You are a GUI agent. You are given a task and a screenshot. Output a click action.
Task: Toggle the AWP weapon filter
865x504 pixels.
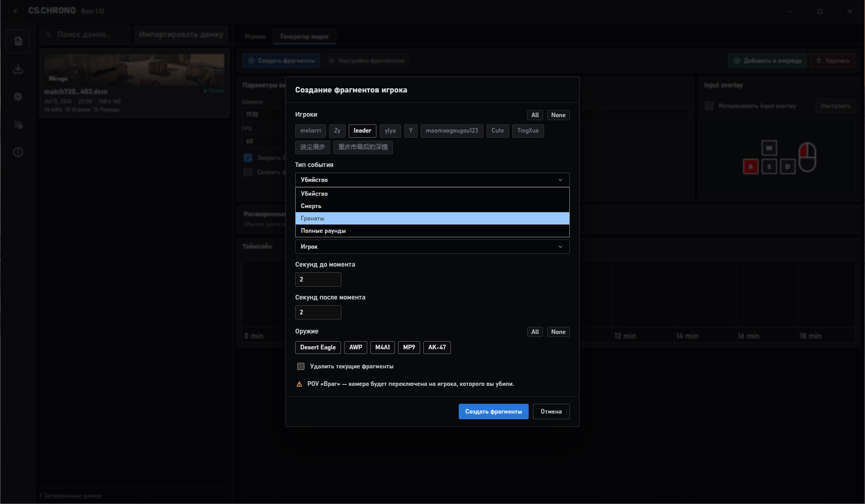[x=356, y=348]
